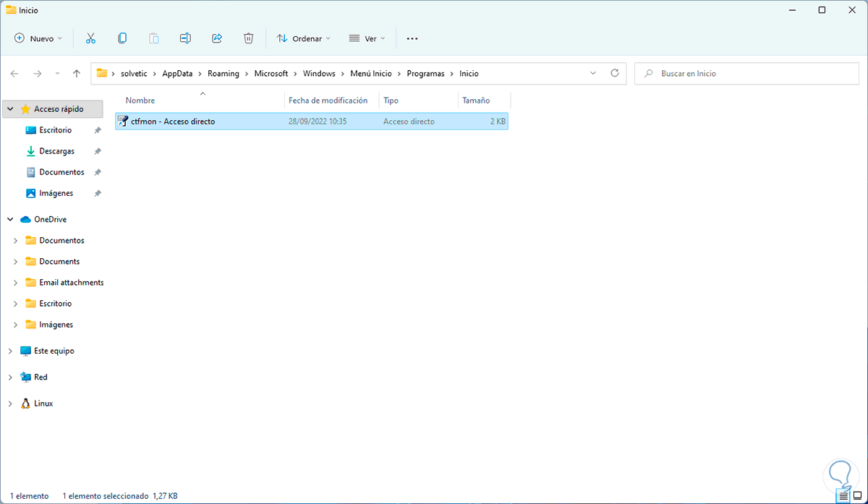Click the '1 elemento' status bar text
The width and height of the screenshot is (868, 504).
30,496
